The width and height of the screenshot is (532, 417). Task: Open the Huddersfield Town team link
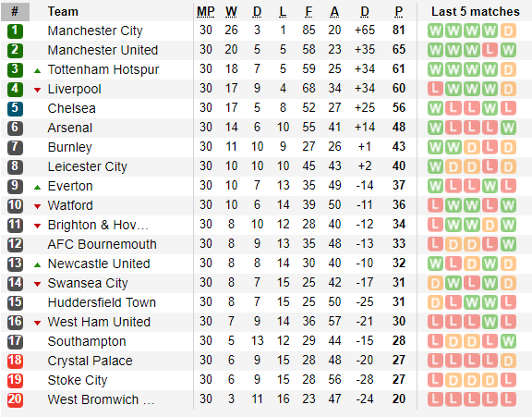(x=102, y=302)
